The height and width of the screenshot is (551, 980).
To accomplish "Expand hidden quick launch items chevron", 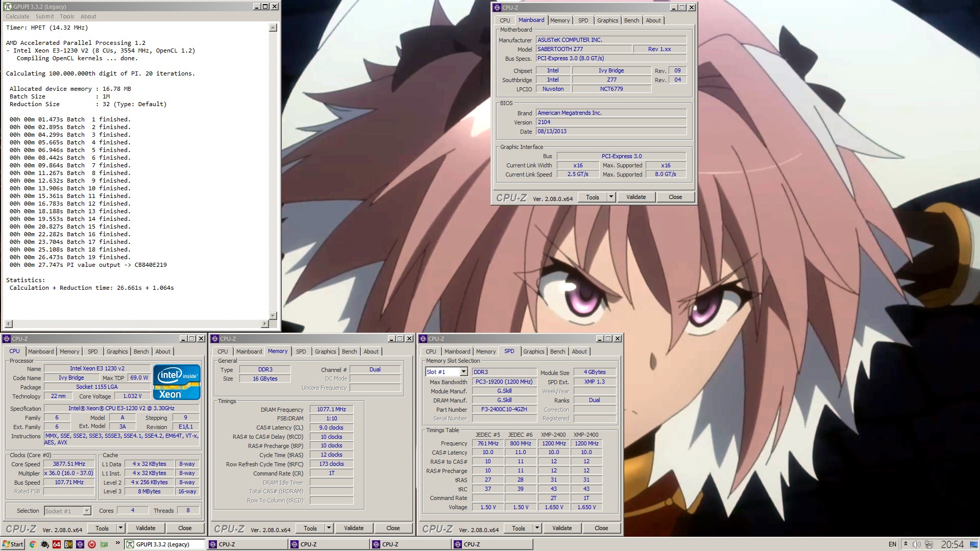I will pos(118,543).
